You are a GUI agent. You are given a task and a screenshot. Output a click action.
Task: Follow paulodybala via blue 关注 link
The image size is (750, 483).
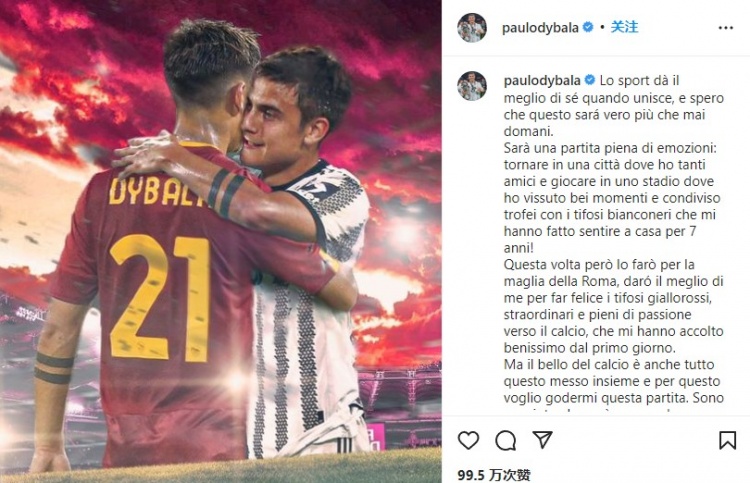(624, 27)
